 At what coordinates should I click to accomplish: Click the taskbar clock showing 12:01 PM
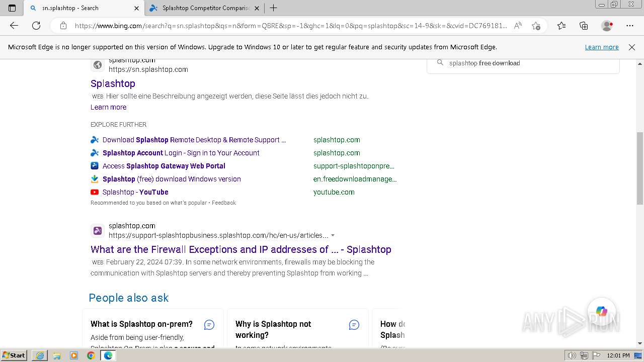pyautogui.click(x=618, y=355)
